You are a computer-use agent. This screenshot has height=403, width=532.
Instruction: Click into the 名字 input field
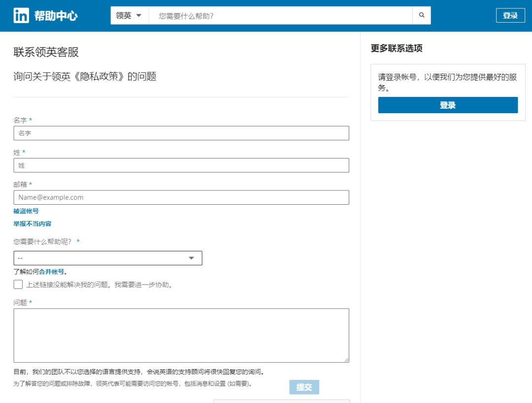tap(181, 133)
